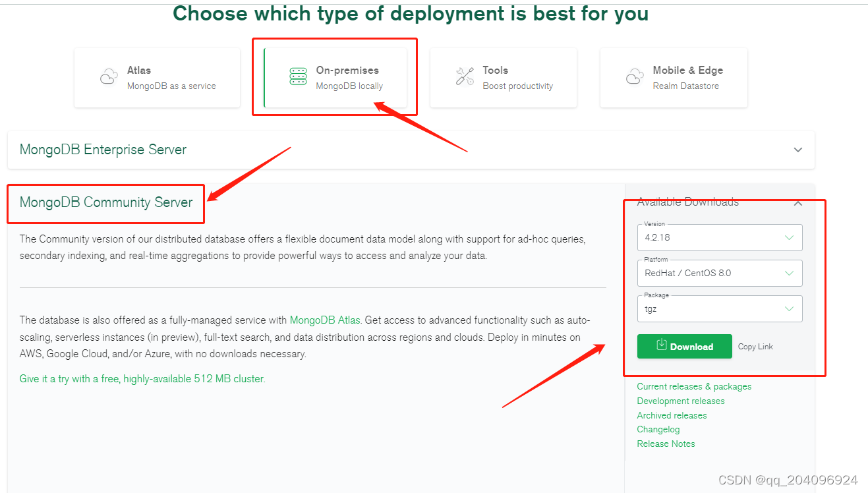
Task: Click the Enterprise Server chevron arrow
Action: 798,150
